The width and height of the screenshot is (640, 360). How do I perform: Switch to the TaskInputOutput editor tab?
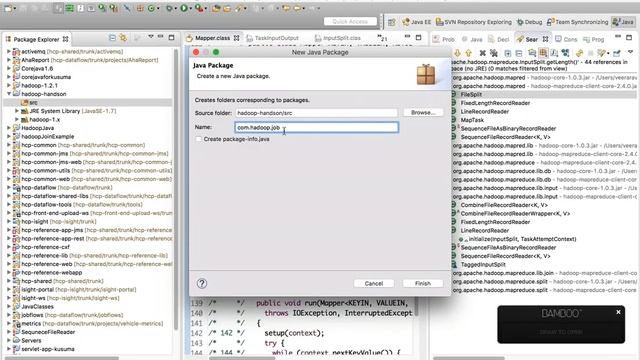[273, 38]
